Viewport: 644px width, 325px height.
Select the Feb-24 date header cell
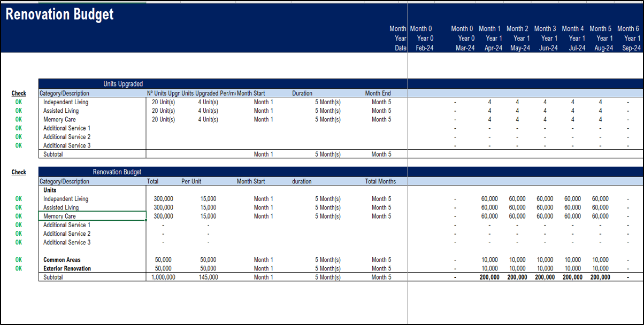[425, 48]
